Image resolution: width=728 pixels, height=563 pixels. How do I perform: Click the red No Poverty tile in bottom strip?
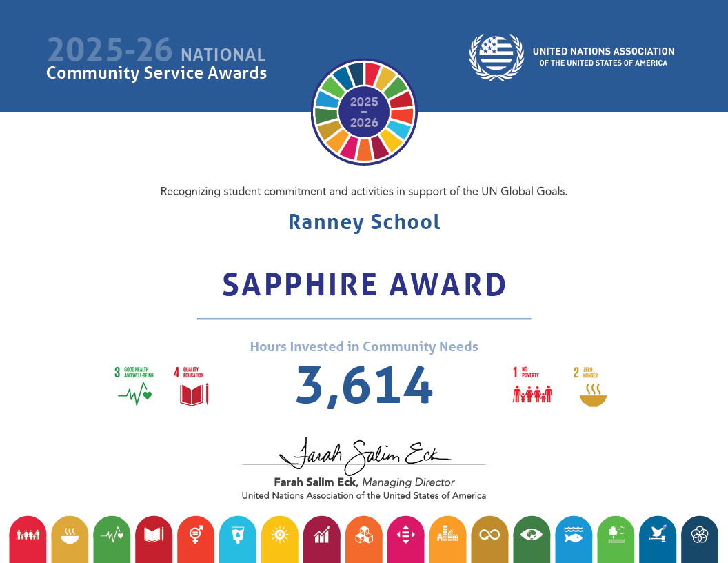[x=28, y=540]
